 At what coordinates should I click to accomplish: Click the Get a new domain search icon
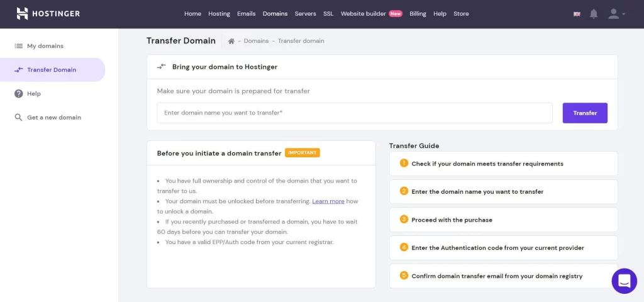point(18,118)
